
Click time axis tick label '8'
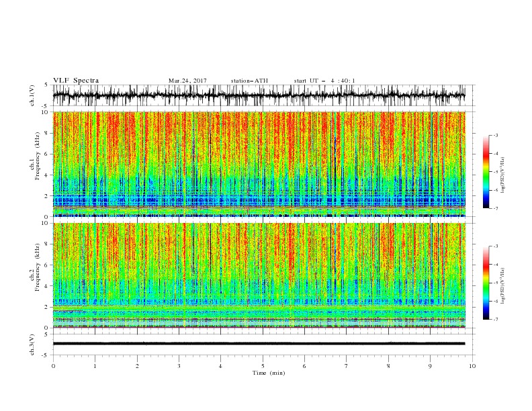pyautogui.click(x=388, y=366)
